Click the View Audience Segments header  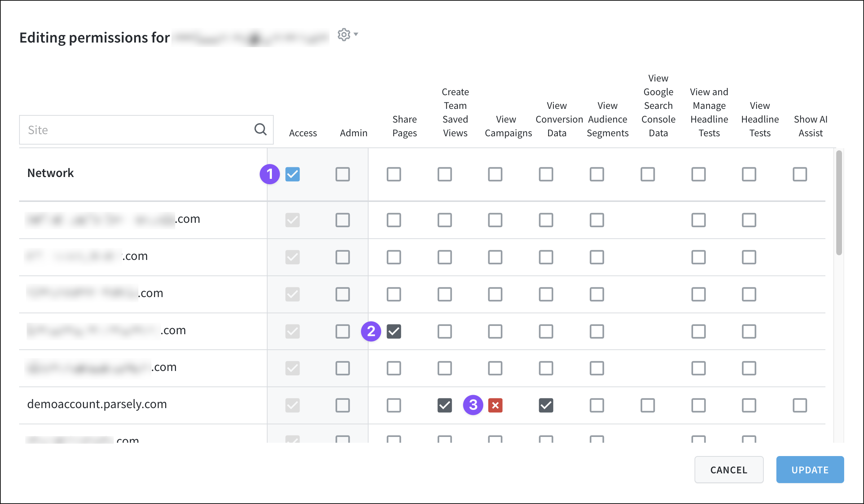[608, 119]
